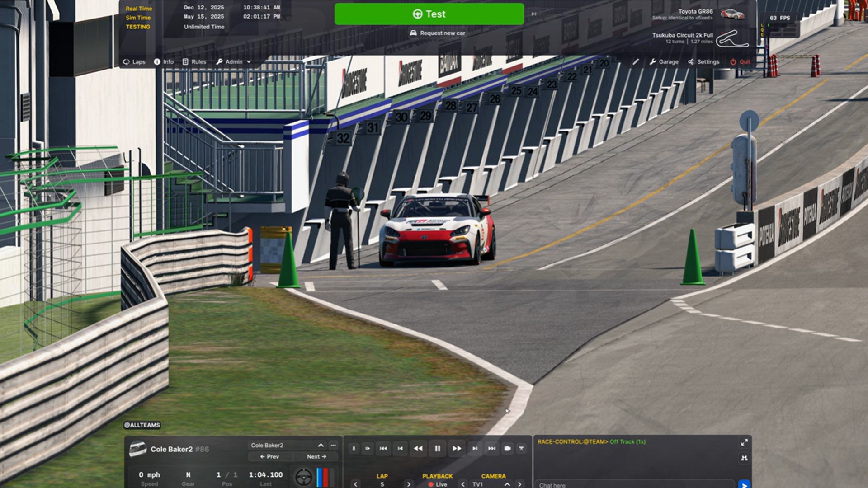Open the Garage menu
868x488 pixels.
click(x=664, y=62)
